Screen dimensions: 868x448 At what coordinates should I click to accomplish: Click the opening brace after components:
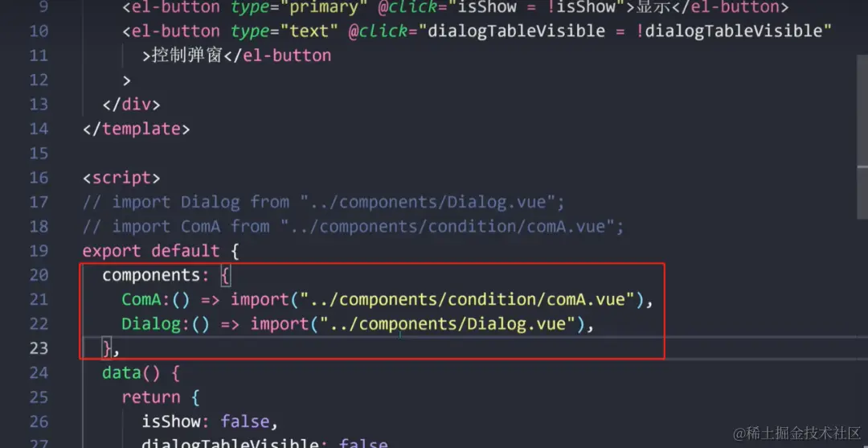click(x=225, y=275)
